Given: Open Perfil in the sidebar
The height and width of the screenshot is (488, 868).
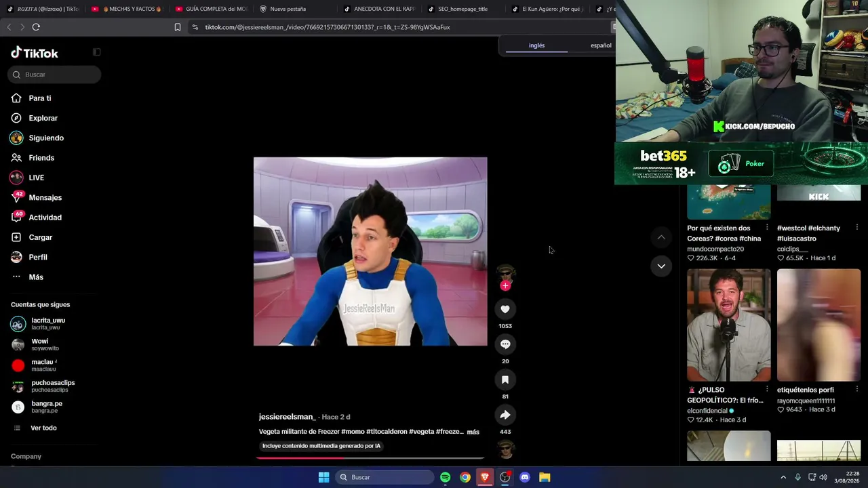Looking at the screenshot, I should tap(28, 257).
